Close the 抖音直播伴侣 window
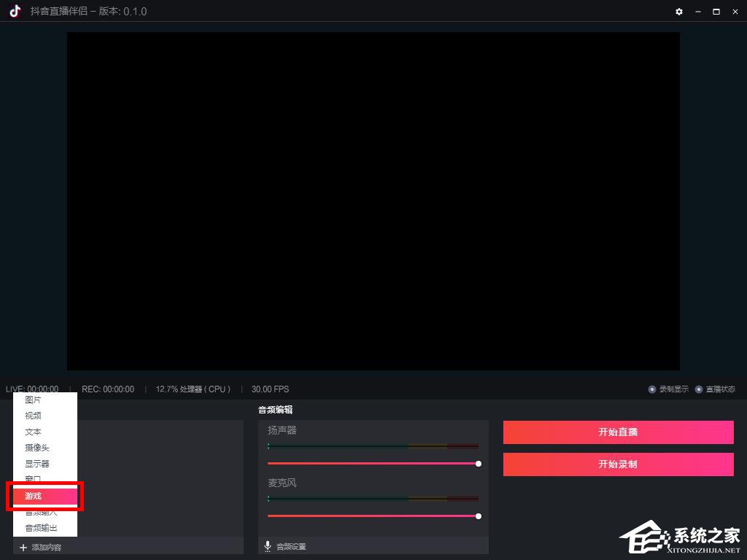747x560 pixels. [x=735, y=12]
